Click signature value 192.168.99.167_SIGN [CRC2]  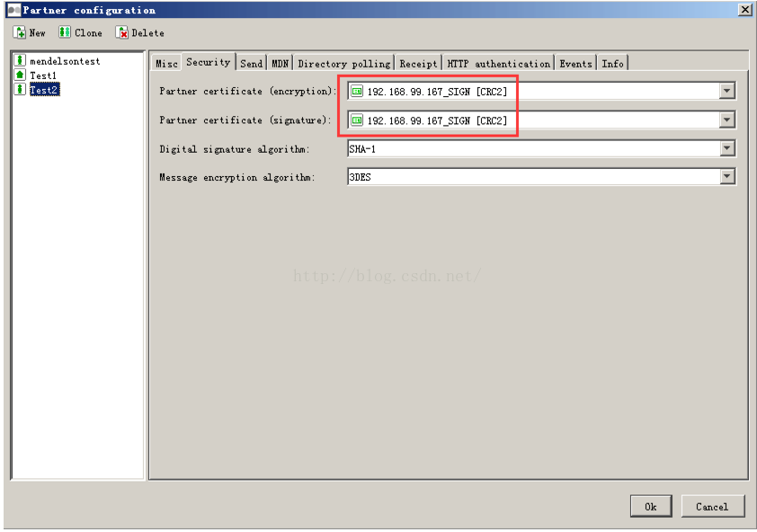click(438, 120)
